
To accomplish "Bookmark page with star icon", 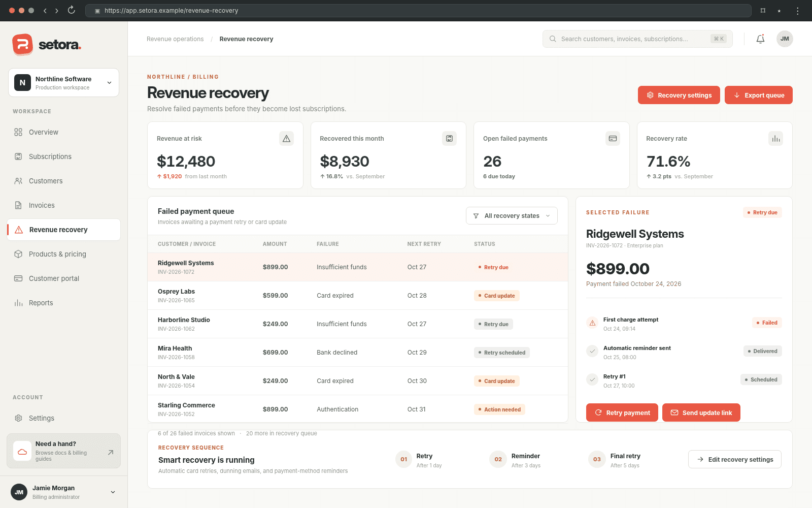I will [x=779, y=11].
